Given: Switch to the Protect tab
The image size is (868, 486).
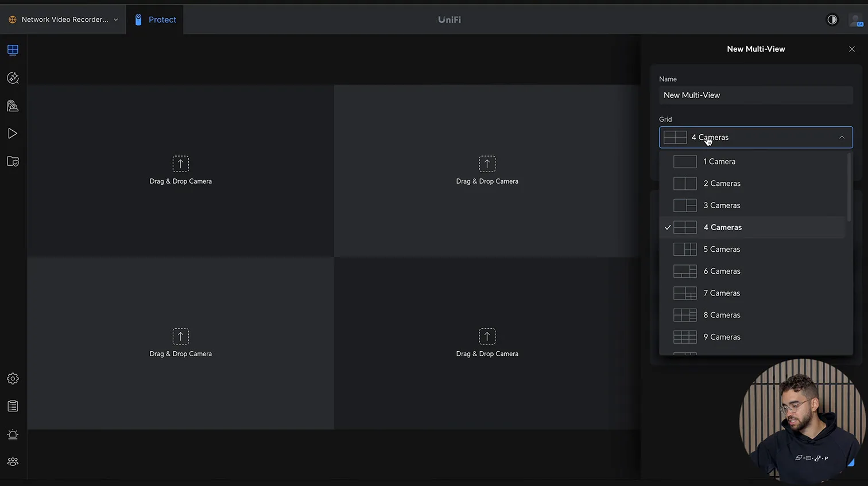Looking at the screenshot, I should 155,20.
